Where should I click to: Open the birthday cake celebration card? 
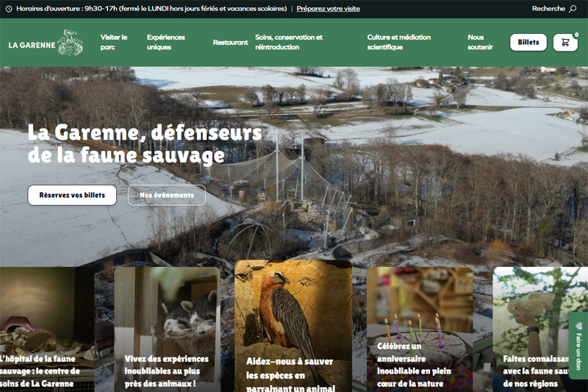(419, 331)
